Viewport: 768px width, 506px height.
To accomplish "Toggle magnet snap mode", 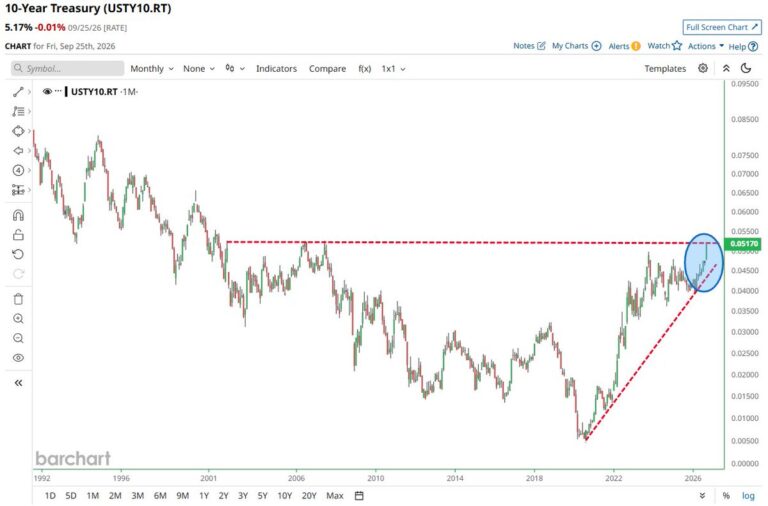I will click(x=18, y=215).
